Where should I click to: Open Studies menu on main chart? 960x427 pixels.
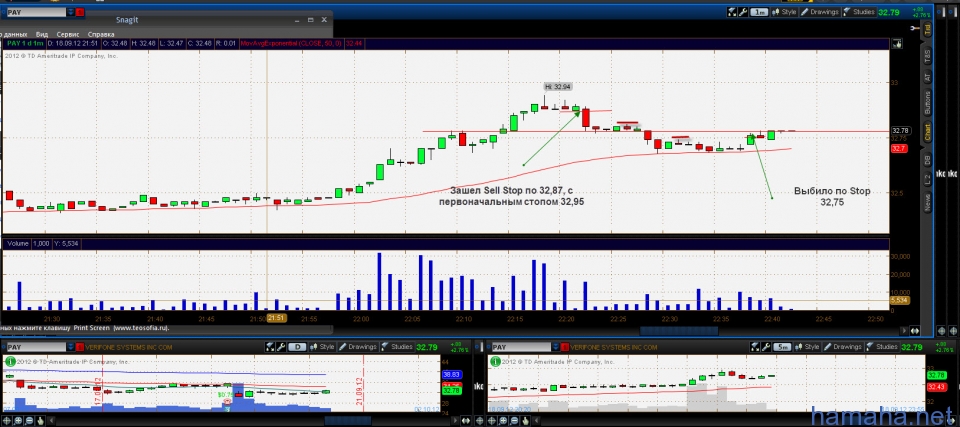tap(860, 12)
